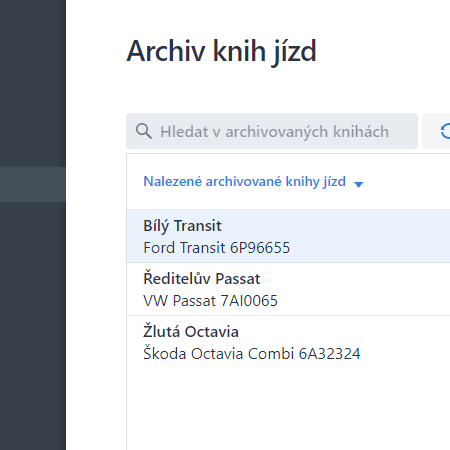The image size is (450, 450).
Task: Click the Archiv knih jízd page heading
Action: tap(221, 52)
